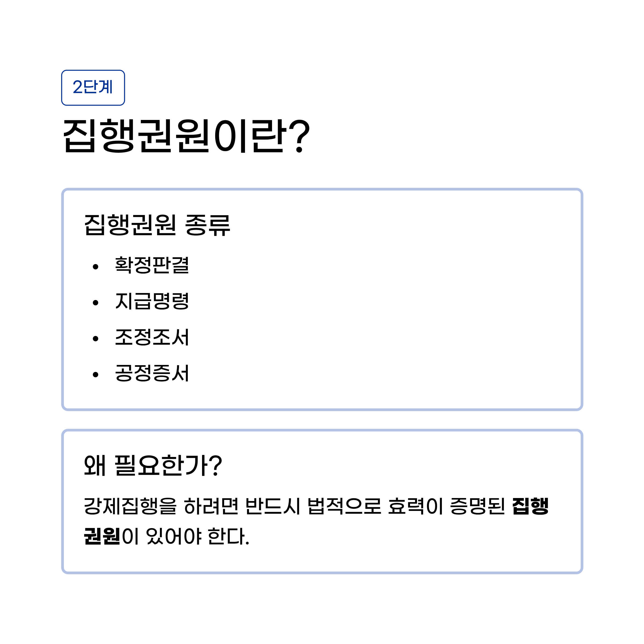The width and height of the screenshot is (644, 644).
Task: Click the bullet dot beside 조정조서
Action: (x=96, y=339)
